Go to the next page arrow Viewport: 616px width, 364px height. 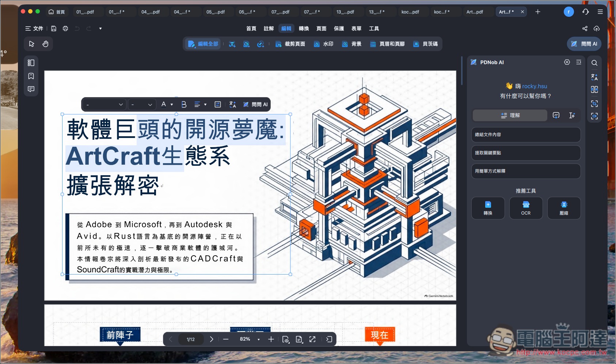click(x=212, y=339)
